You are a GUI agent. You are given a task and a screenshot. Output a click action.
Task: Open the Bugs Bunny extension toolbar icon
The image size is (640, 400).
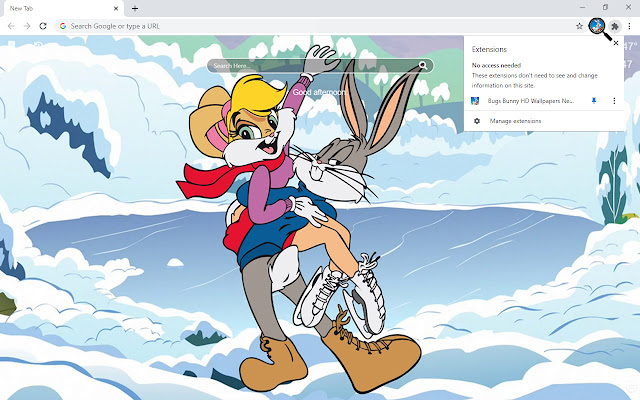[597, 26]
